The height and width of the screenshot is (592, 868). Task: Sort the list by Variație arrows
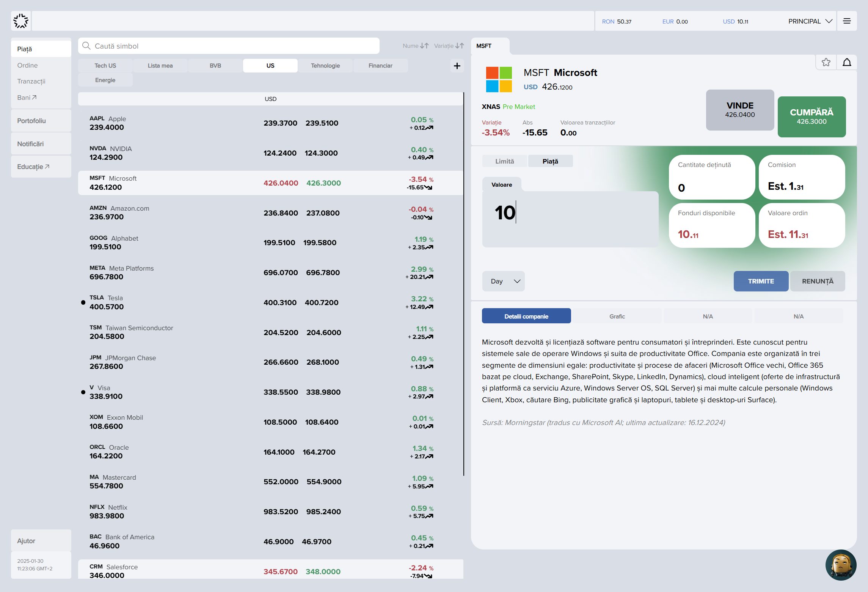tap(449, 46)
